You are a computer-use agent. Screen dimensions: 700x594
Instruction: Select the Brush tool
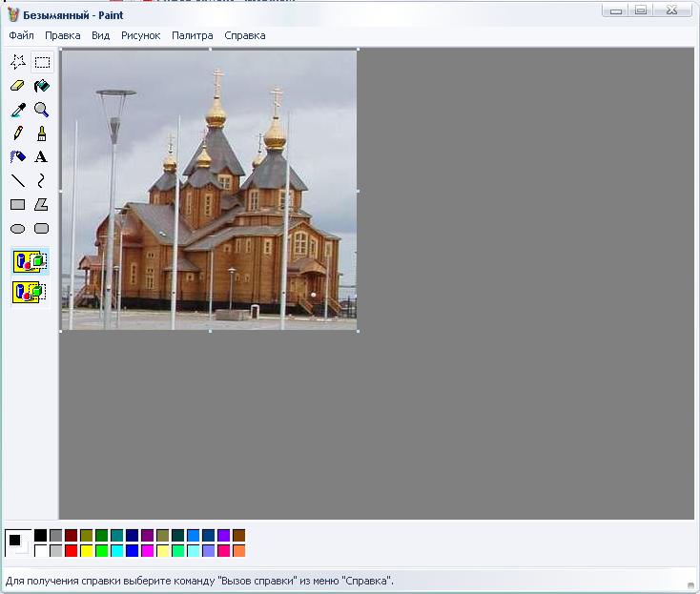click(x=42, y=133)
